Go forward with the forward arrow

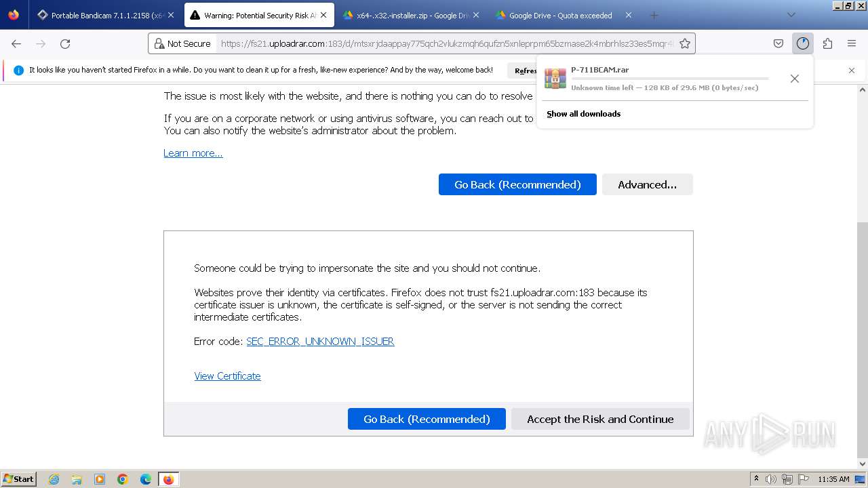pos(41,43)
